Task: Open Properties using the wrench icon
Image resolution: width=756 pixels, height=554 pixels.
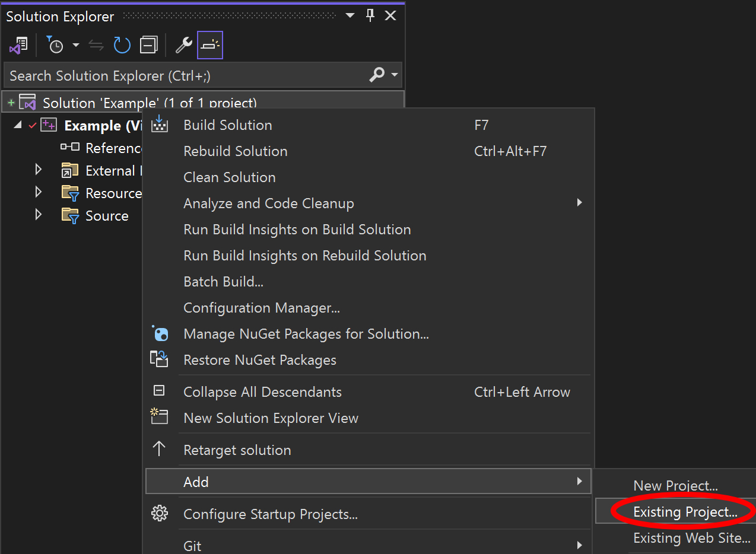Action: [183, 45]
